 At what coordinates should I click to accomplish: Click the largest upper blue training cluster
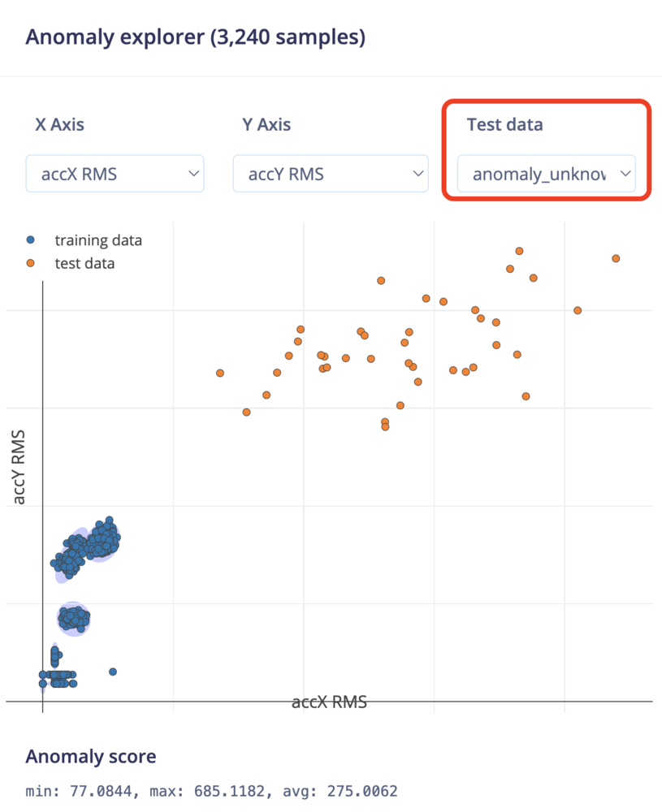tap(102, 541)
